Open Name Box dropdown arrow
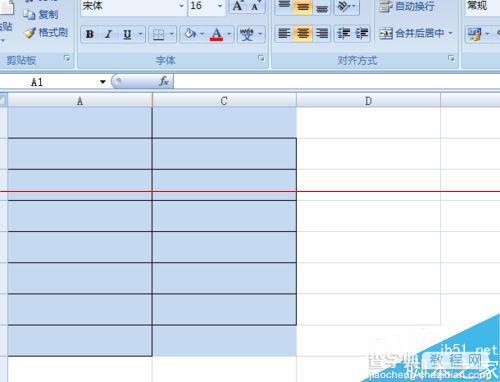The height and width of the screenshot is (382, 500). coord(103,82)
